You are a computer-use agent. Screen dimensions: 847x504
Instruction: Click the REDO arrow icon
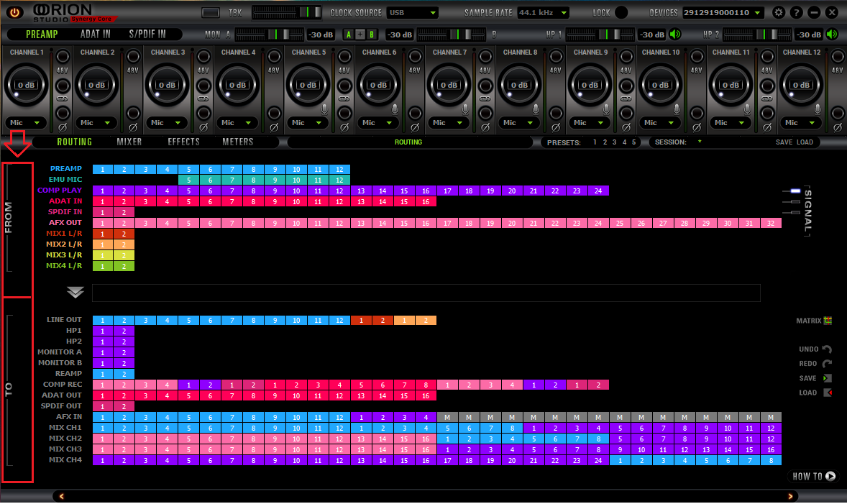(x=827, y=364)
